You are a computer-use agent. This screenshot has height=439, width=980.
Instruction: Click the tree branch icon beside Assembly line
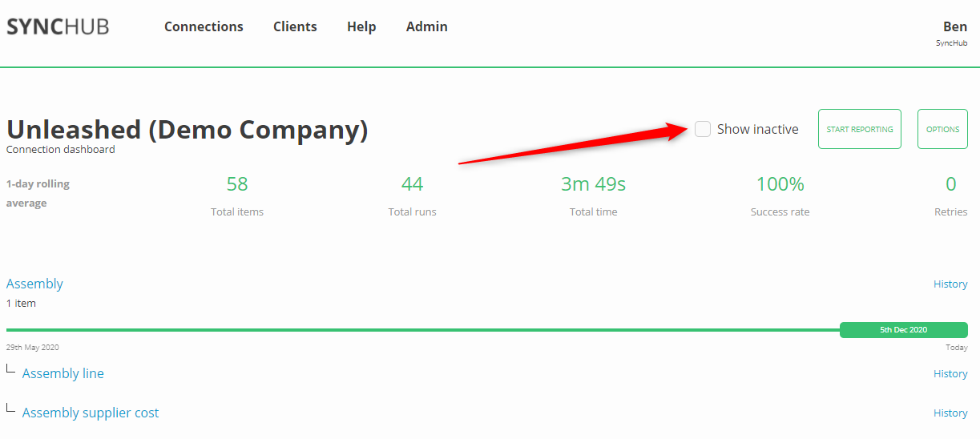tap(10, 369)
